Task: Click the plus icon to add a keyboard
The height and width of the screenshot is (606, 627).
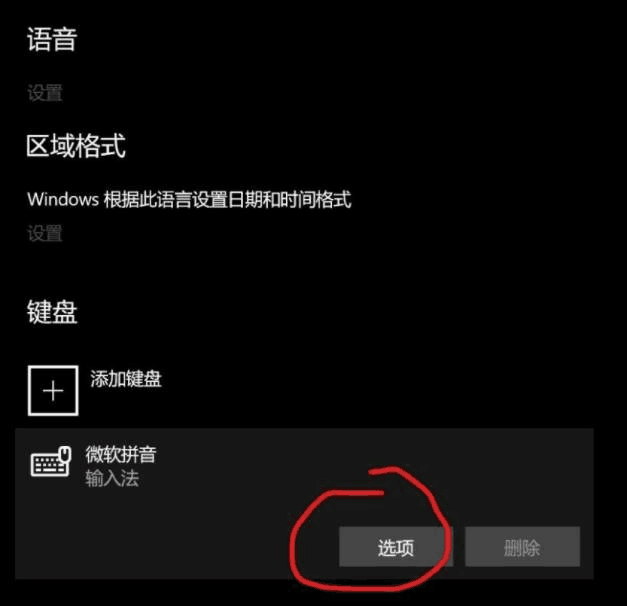Action: tap(53, 391)
